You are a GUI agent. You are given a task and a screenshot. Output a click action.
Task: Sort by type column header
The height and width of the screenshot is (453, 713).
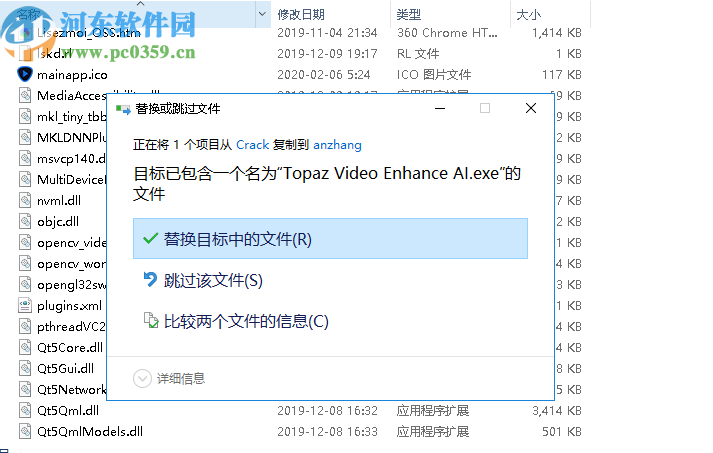pyautogui.click(x=408, y=15)
